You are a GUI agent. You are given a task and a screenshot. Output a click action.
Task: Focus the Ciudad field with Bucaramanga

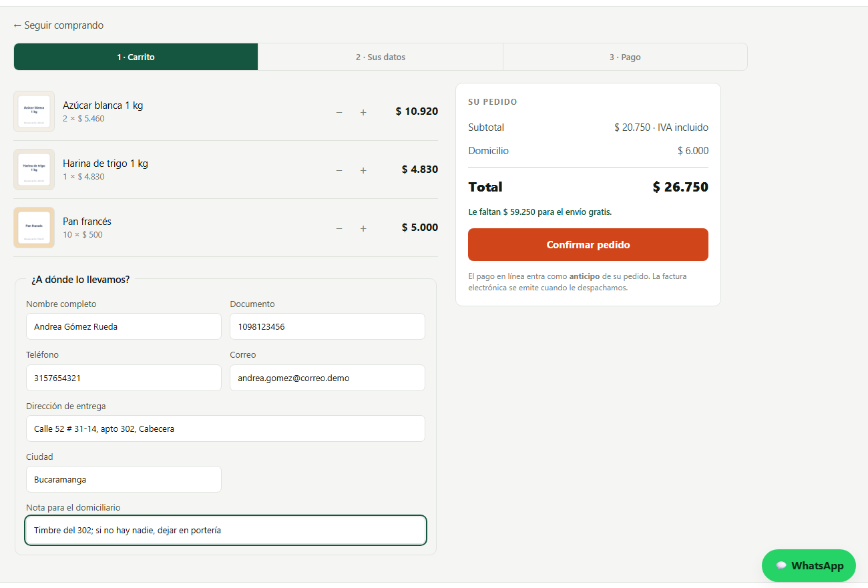point(124,479)
